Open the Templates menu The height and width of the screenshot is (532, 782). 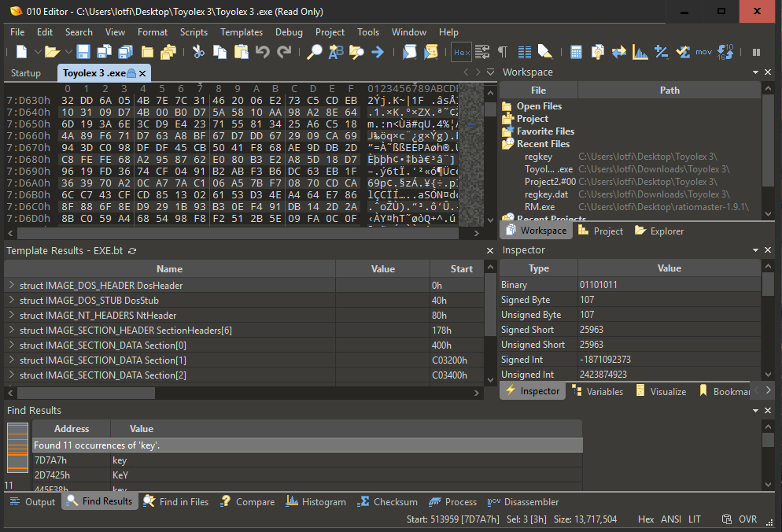point(241,32)
